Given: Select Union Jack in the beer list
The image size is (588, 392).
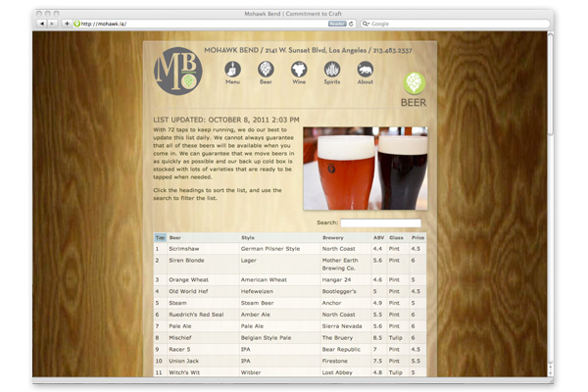Looking at the screenshot, I should click(x=184, y=362).
